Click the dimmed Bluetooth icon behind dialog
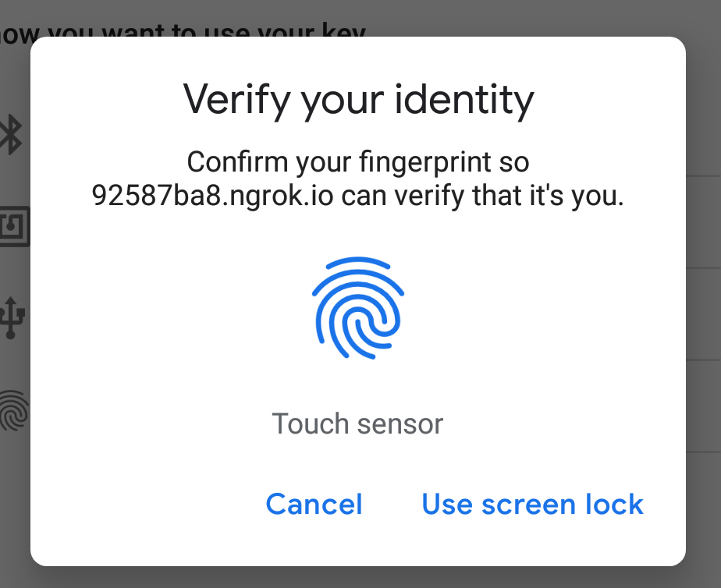This screenshot has height=588, width=721. point(11,134)
